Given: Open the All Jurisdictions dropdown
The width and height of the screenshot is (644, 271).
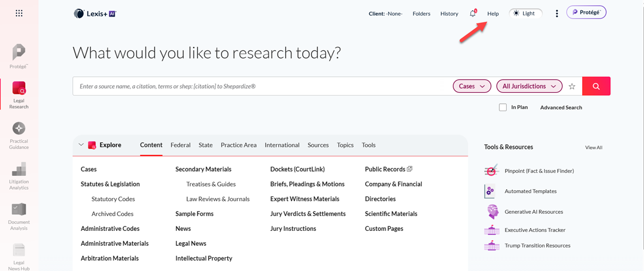Looking at the screenshot, I should pos(530,87).
